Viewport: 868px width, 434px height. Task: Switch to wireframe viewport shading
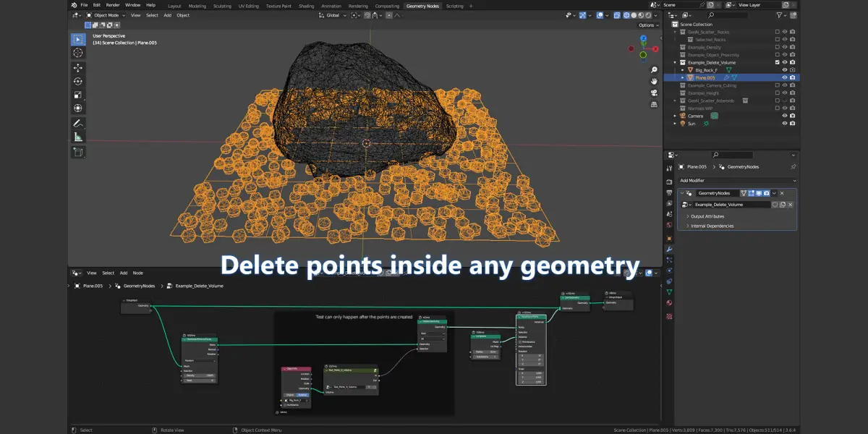626,14
